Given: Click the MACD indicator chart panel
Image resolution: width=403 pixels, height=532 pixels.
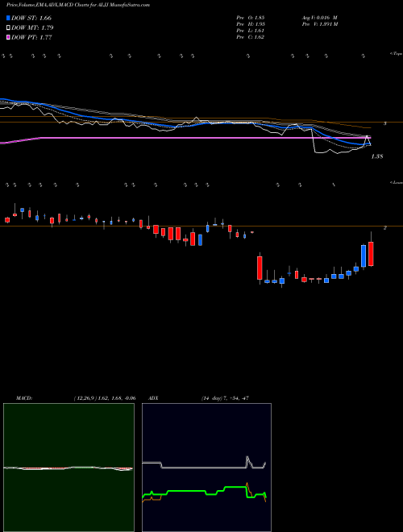Looking at the screenshot, I should (69, 468).
